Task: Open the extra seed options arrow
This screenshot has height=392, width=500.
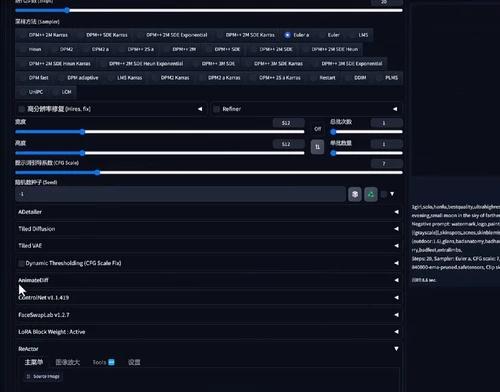Action: 392,194
